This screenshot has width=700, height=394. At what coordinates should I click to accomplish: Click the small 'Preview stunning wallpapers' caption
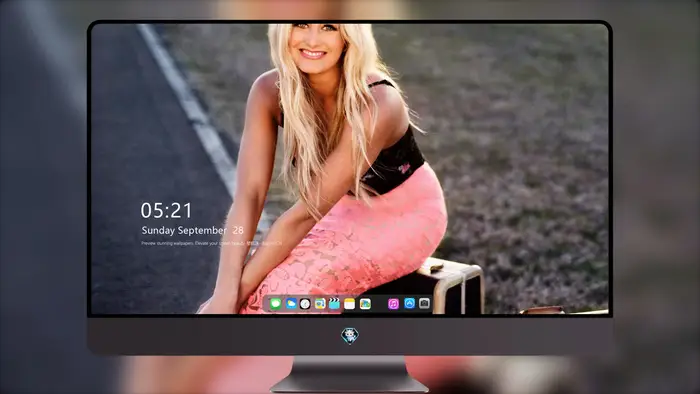[x=212, y=244]
